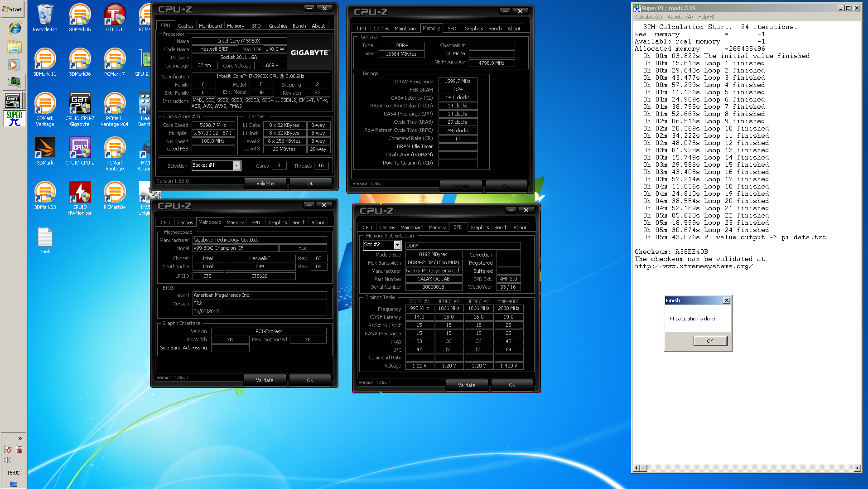The width and height of the screenshot is (868, 489).
Task: Open the 3DMark03 shortcut
Action: click(x=45, y=196)
